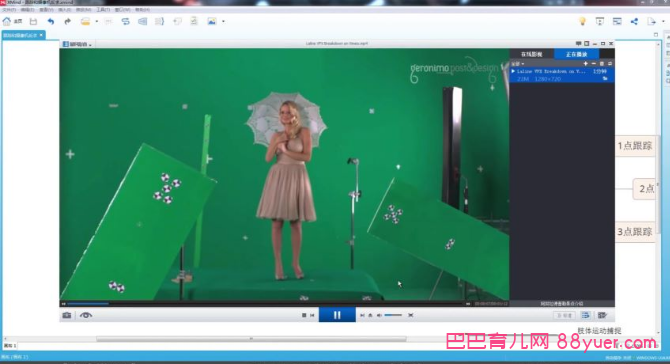This screenshot has width=670, height=364.
Task: Click the horizontal canvas scrollbar
Action: tap(251, 339)
